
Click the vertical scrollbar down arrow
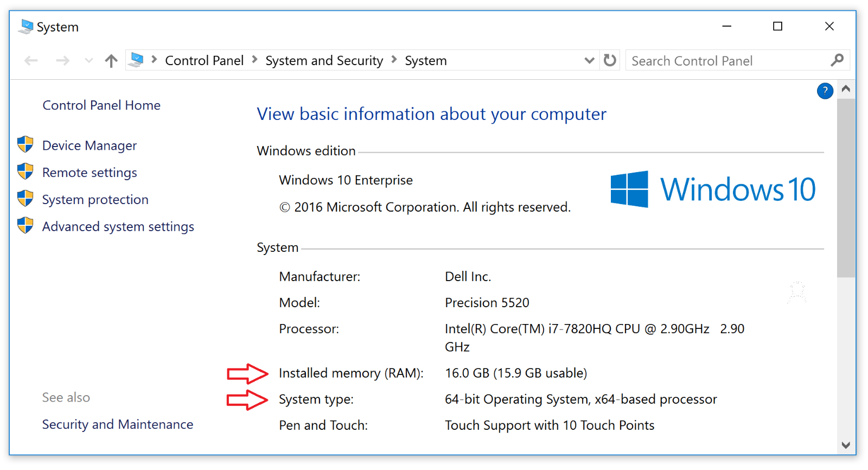click(x=845, y=445)
